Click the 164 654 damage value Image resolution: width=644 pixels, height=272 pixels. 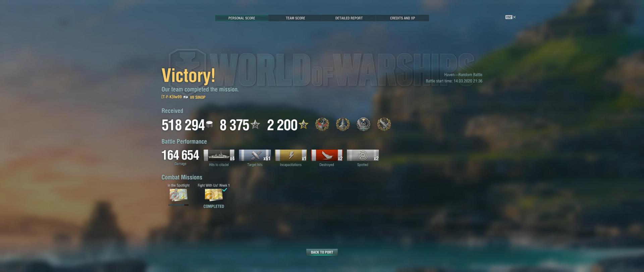180,155
